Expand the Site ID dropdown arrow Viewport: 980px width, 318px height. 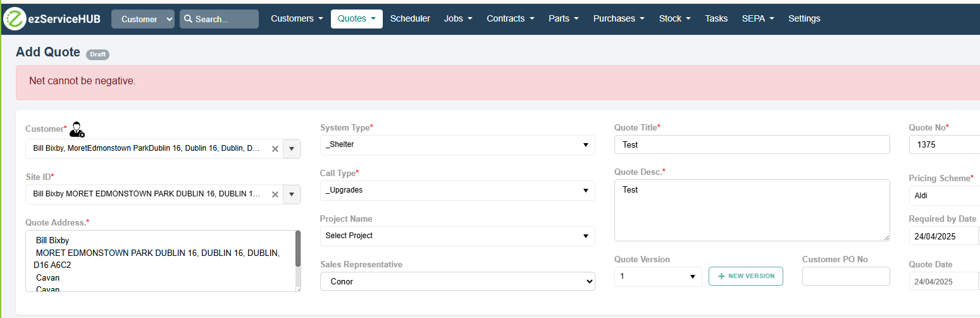(292, 194)
